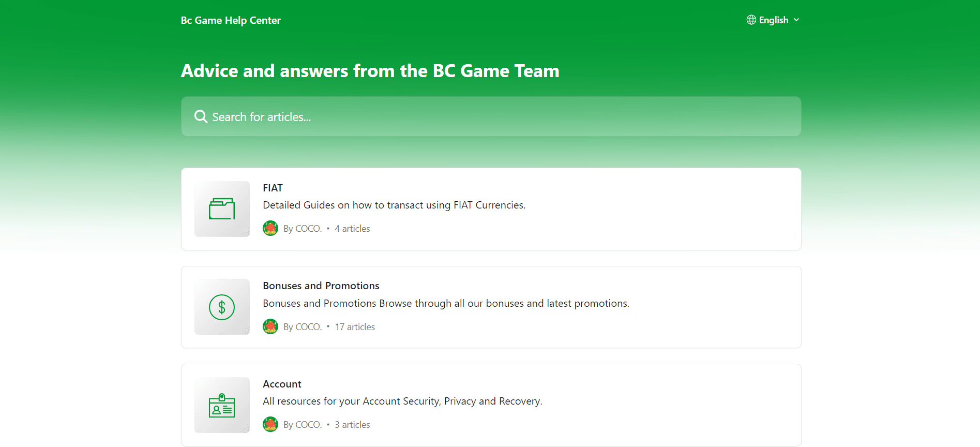Click COCO's avatar in the Account card
Viewport: 980px width, 447px height.
[270, 424]
